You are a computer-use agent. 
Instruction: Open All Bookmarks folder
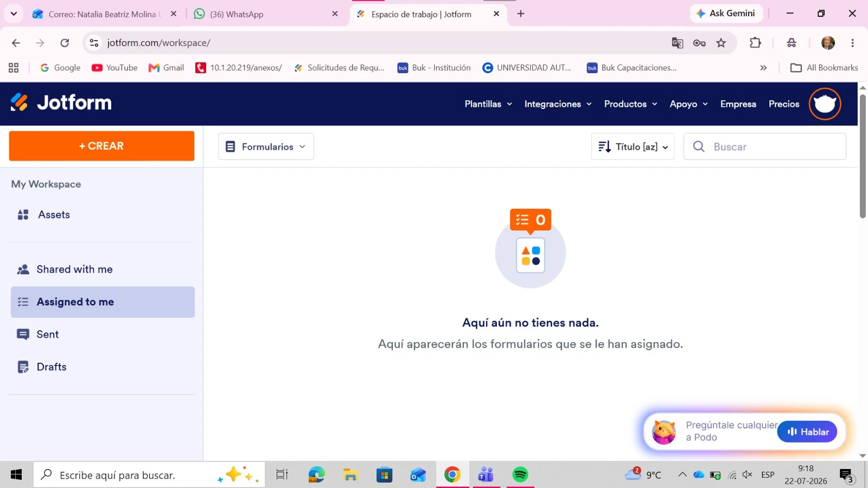824,68
